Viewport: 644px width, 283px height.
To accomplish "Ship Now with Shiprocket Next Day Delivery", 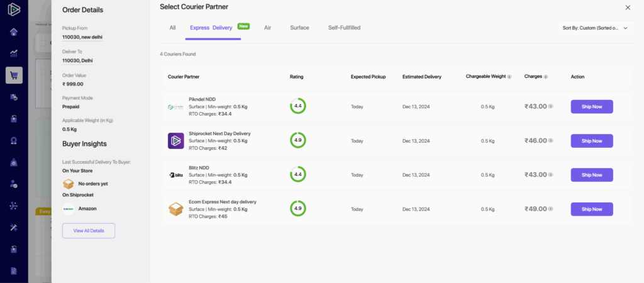I will 591,141.
